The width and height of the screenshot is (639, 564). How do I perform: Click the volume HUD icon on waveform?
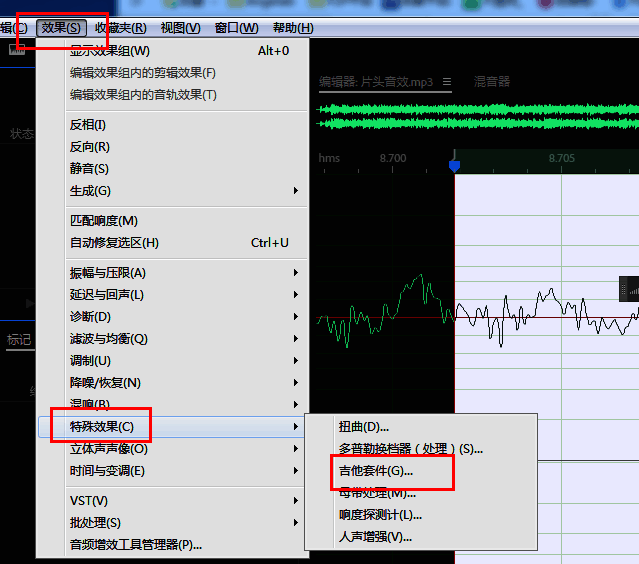pyautogui.click(x=630, y=290)
